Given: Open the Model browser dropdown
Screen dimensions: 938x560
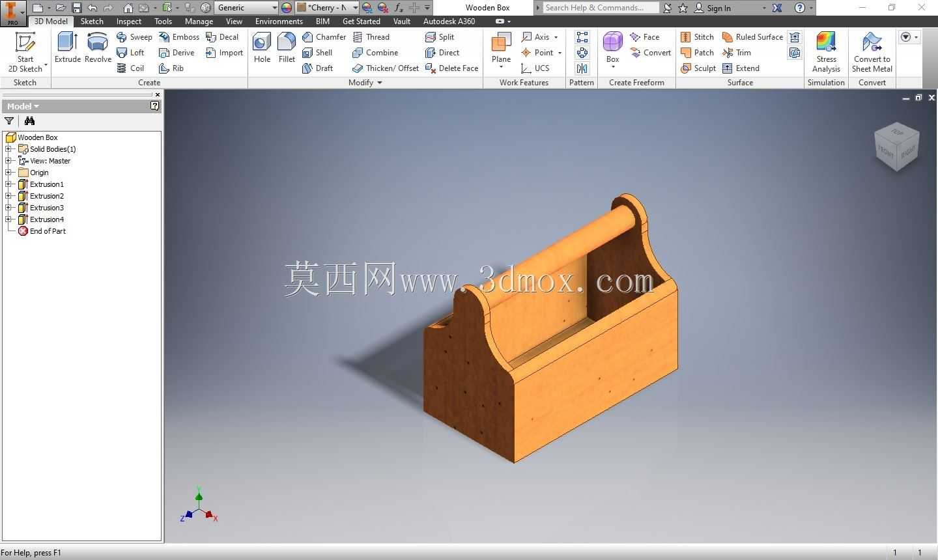Looking at the screenshot, I should 23,106.
